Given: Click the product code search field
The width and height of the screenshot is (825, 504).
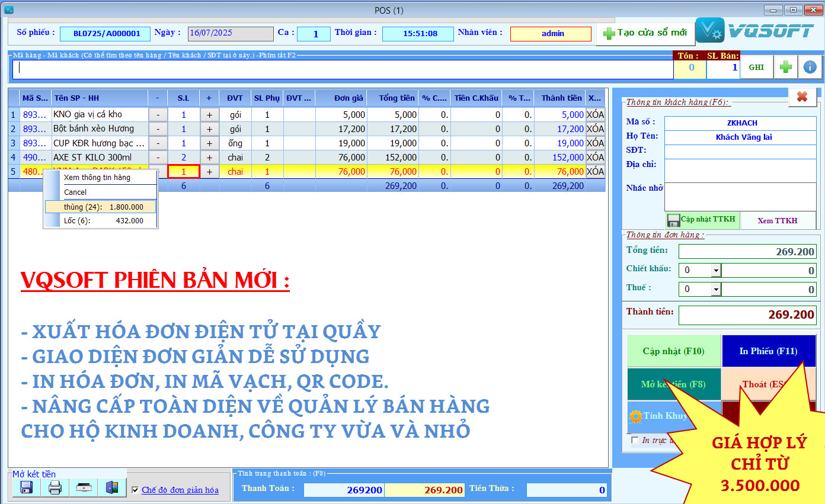Looking at the screenshot, I should click(343, 68).
